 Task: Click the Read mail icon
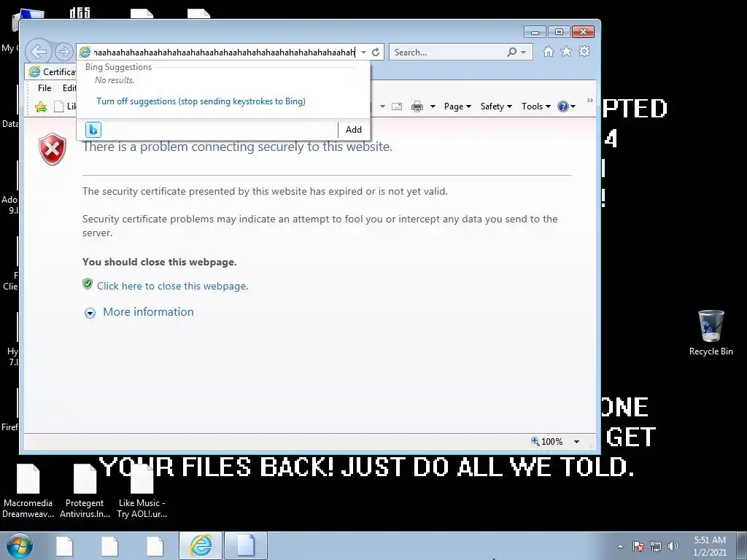coord(396,106)
